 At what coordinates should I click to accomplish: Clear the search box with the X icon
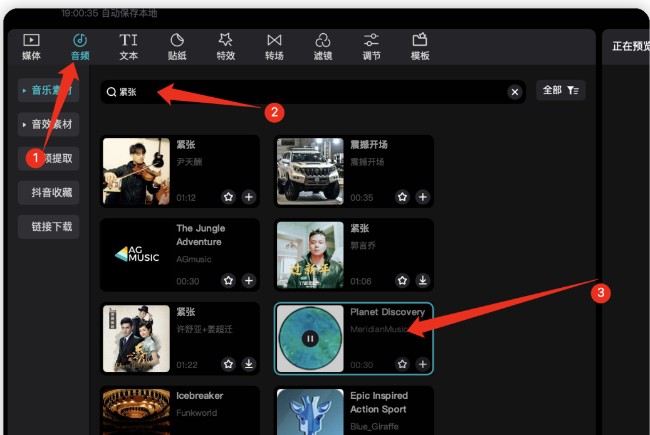pos(514,92)
